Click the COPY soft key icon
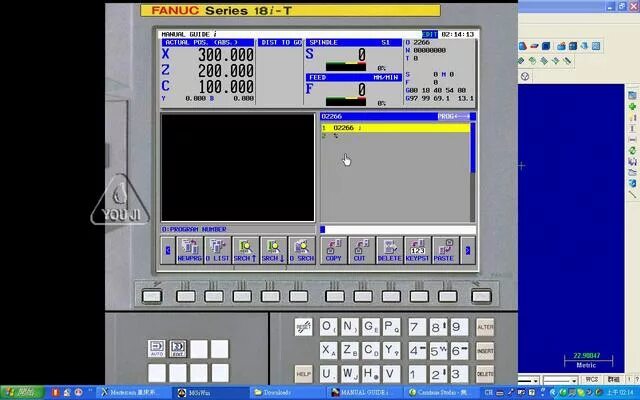 tap(333, 250)
